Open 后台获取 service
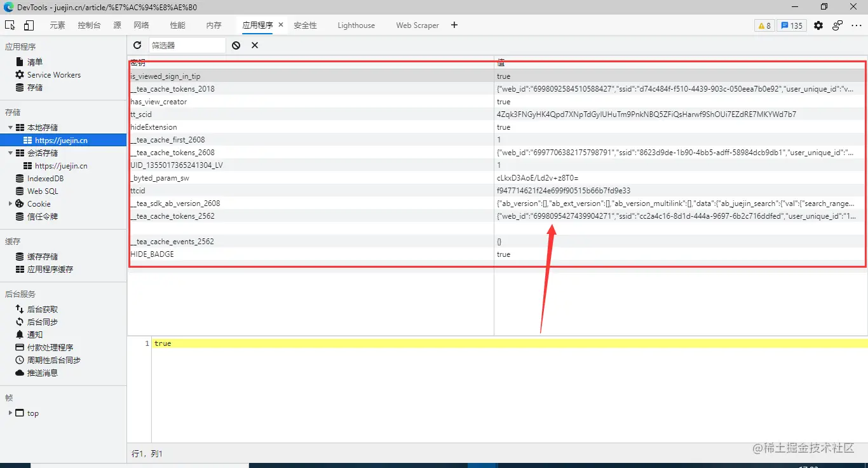 tap(43, 310)
